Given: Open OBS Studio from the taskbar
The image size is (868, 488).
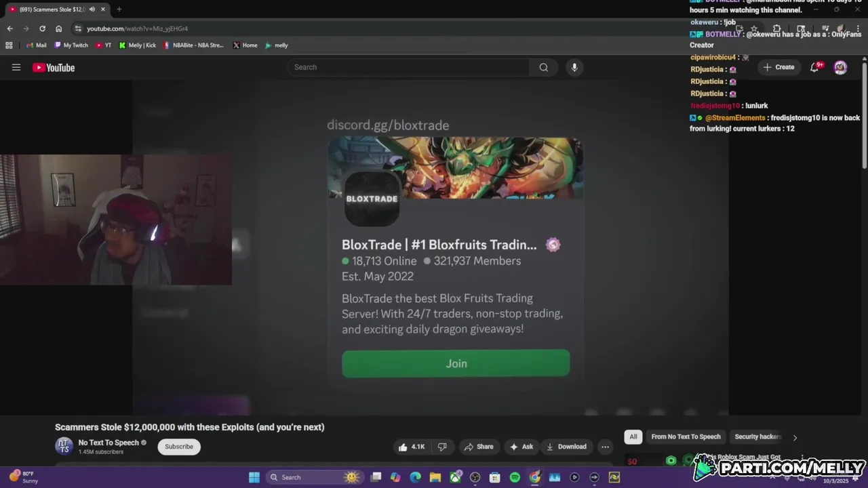Looking at the screenshot, I should point(475,477).
